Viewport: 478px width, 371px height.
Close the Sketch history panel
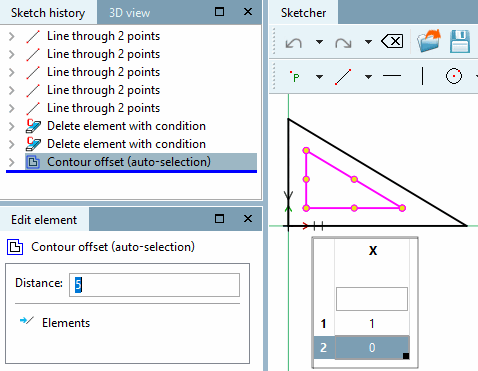click(248, 12)
